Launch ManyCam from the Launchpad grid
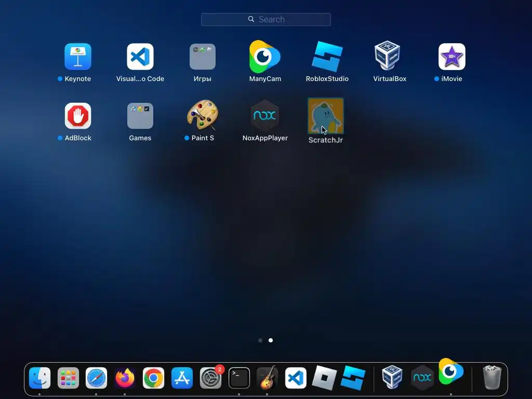 [x=264, y=57]
